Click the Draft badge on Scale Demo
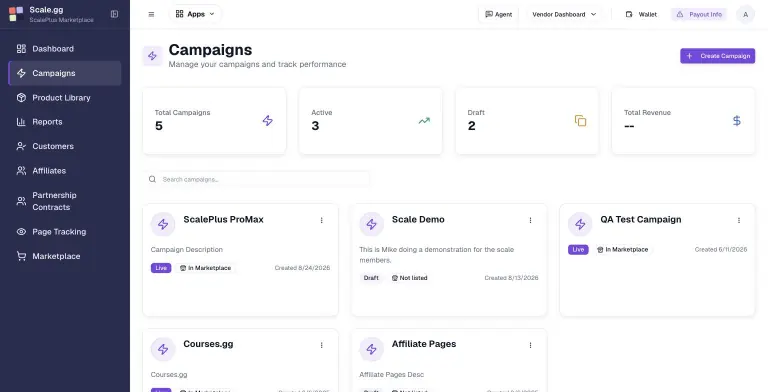Image resolution: width=768 pixels, height=392 pixels. (x=371, y=278)
